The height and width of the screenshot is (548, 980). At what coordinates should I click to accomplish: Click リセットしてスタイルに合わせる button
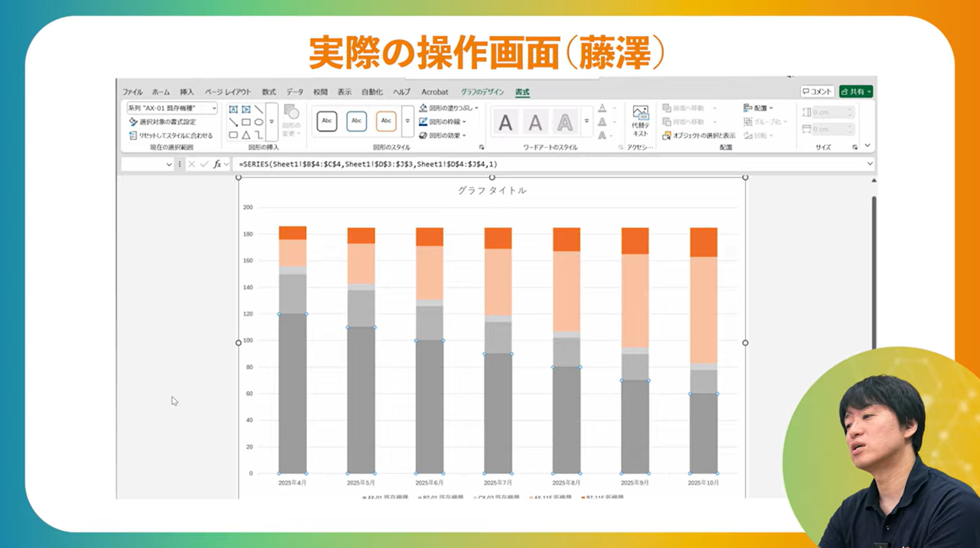click(170, 135)
